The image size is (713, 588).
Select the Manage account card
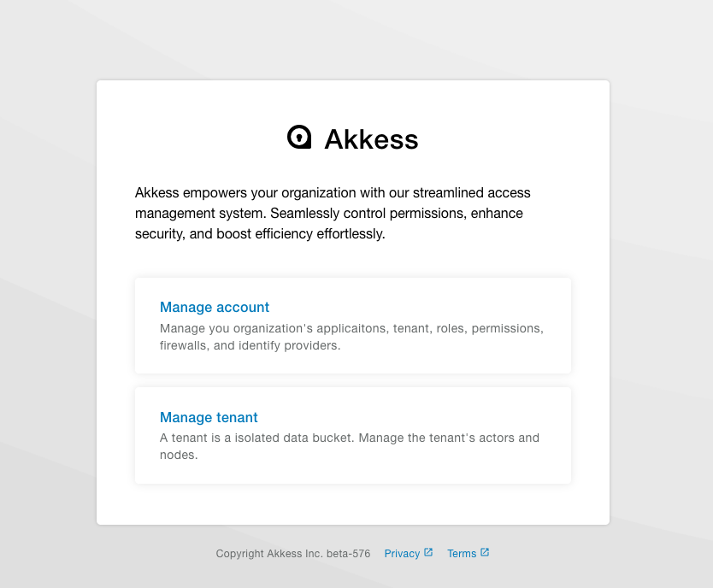(353, 326)
